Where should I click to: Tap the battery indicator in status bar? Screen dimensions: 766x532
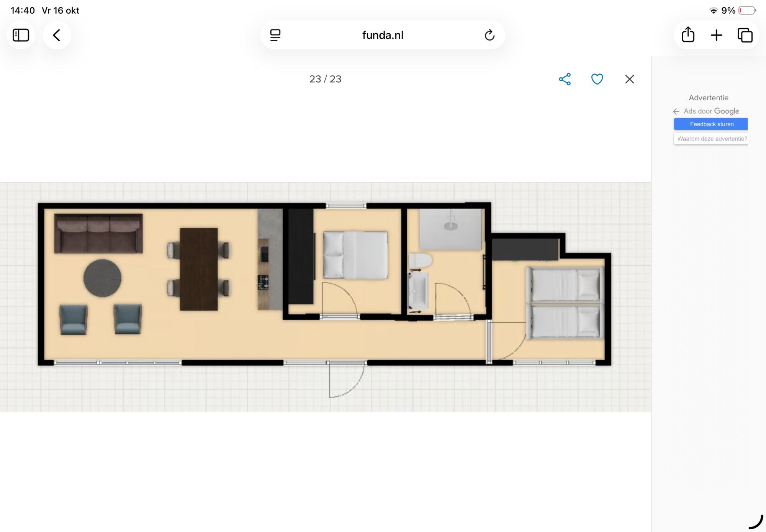747,11
